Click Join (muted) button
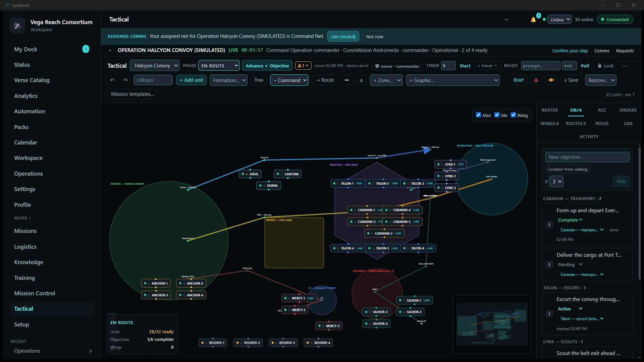Screen dimensions: 644x362 tap(343, 37)
